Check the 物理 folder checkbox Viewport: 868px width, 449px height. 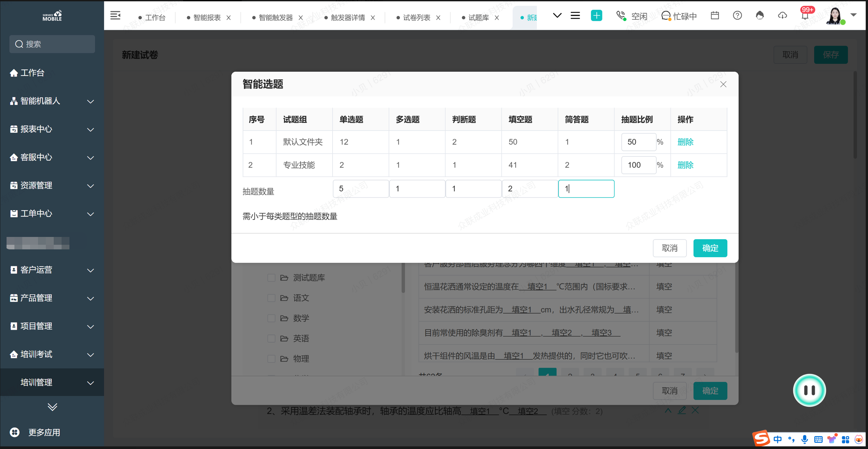tap(271, 358)
